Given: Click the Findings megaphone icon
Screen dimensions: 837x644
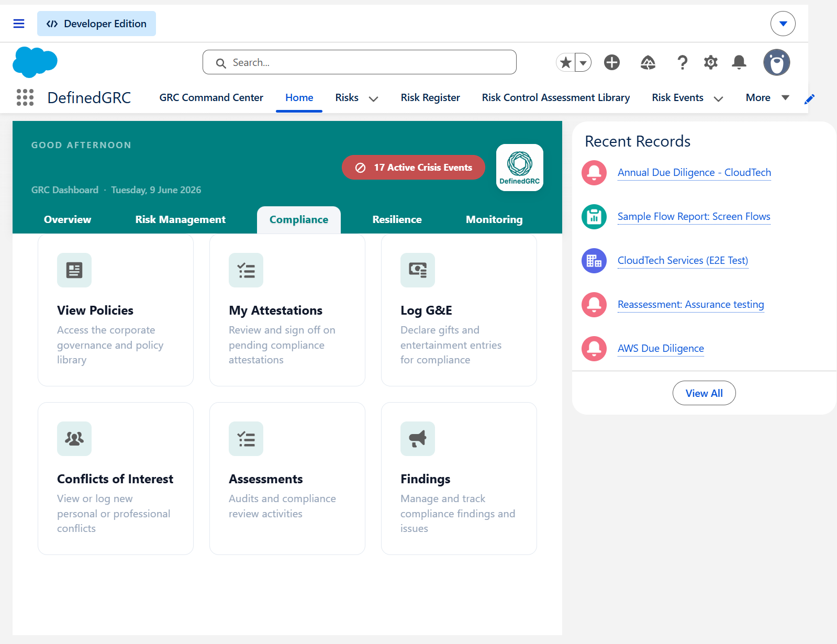Looking at the screenshot, I should [x=418, y=439].
